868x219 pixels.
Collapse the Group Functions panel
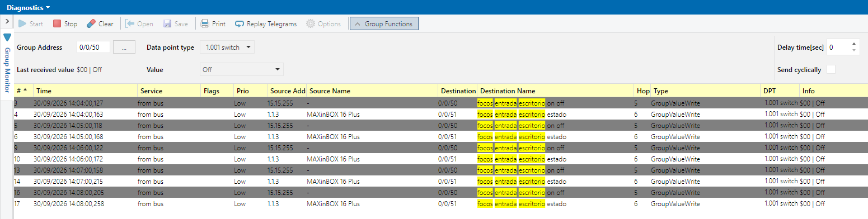(384, 24)
